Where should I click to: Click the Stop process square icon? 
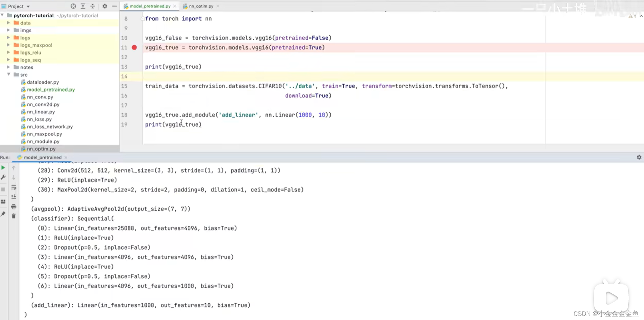point(3,189)
